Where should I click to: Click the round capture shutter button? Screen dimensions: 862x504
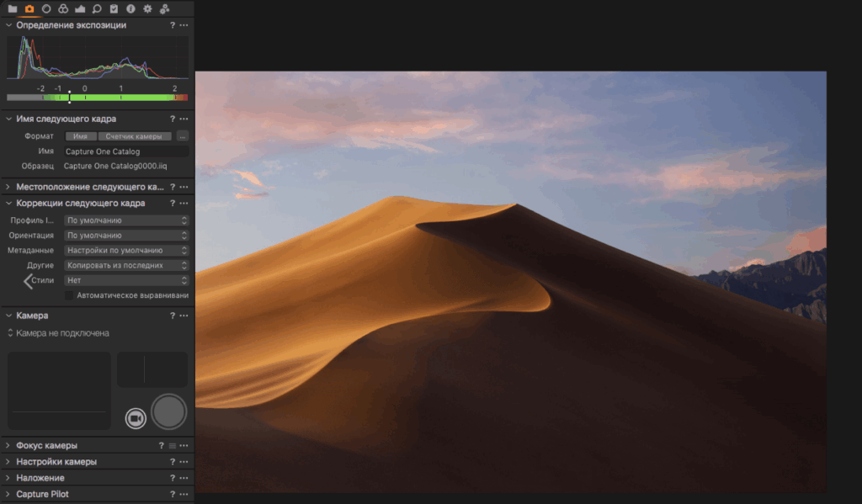[168, 411]
